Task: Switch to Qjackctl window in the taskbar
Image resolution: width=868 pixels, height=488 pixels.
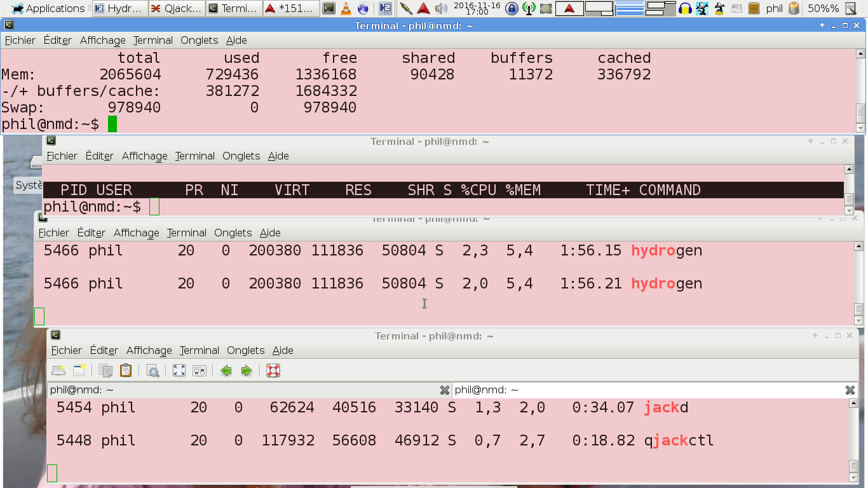Action: coord(176,8)
